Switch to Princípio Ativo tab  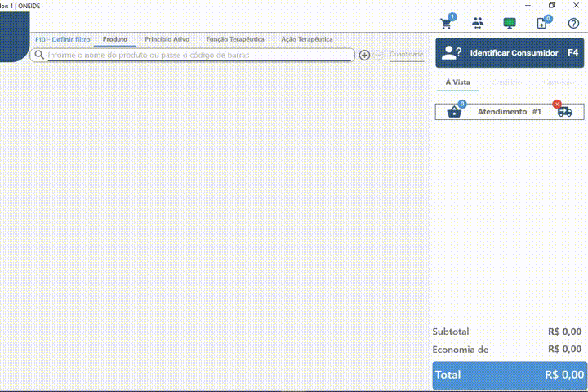click(167, 39)
